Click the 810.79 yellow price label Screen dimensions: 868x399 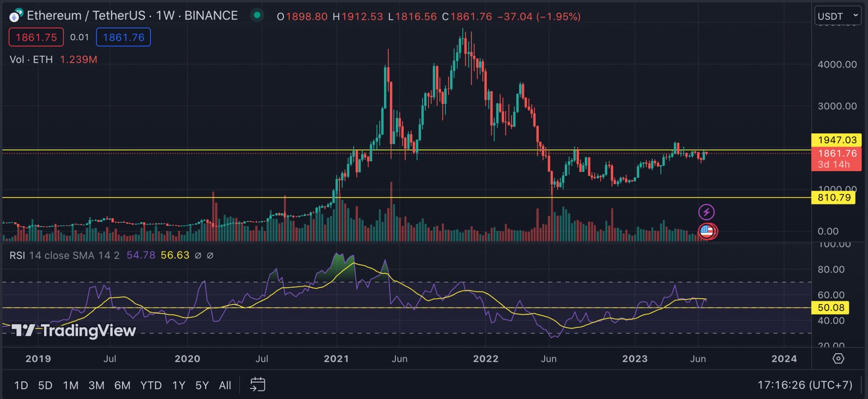834,197
